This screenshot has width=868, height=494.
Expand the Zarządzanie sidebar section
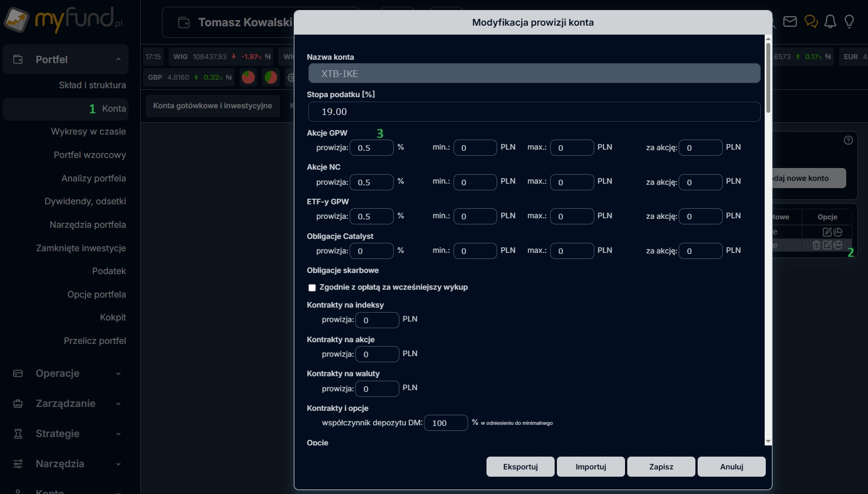[x=118, y=404]
